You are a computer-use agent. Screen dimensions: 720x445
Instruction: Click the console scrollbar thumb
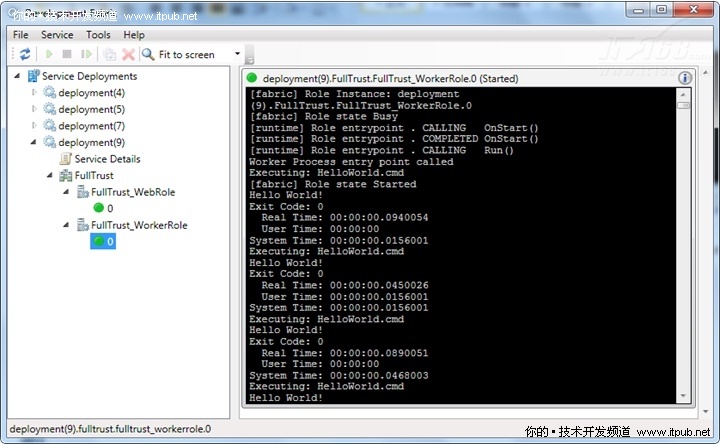(x=683, y=106)
